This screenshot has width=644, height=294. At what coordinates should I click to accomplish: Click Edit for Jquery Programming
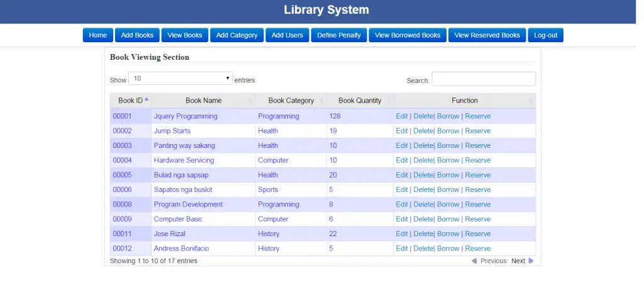402,116
